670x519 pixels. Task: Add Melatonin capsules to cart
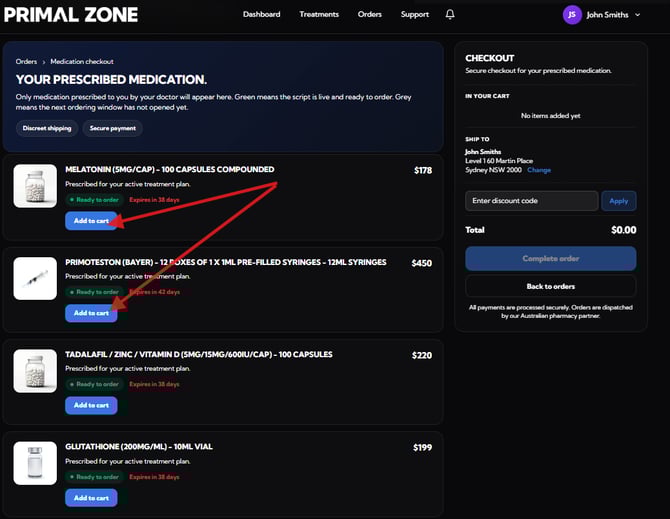(91, 221)
